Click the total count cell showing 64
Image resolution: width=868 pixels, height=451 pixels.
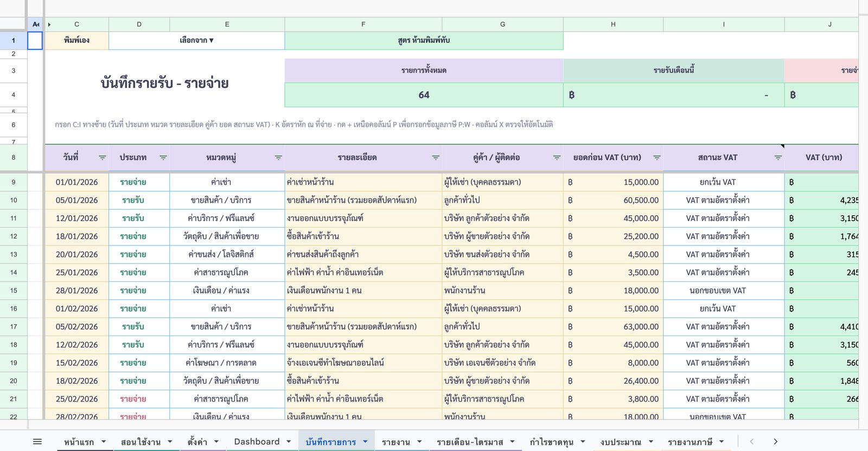[x=424, y=95]
